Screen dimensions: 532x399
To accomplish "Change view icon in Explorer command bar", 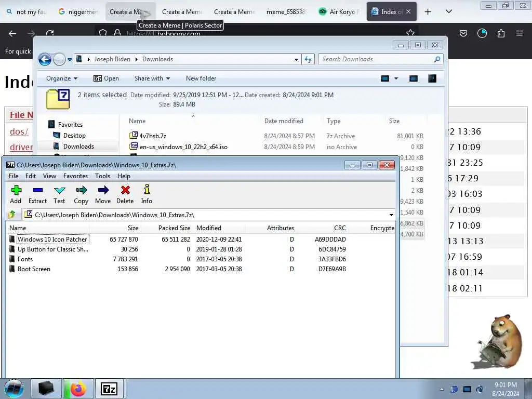I will pyautogui.click(x=385, y=79).
